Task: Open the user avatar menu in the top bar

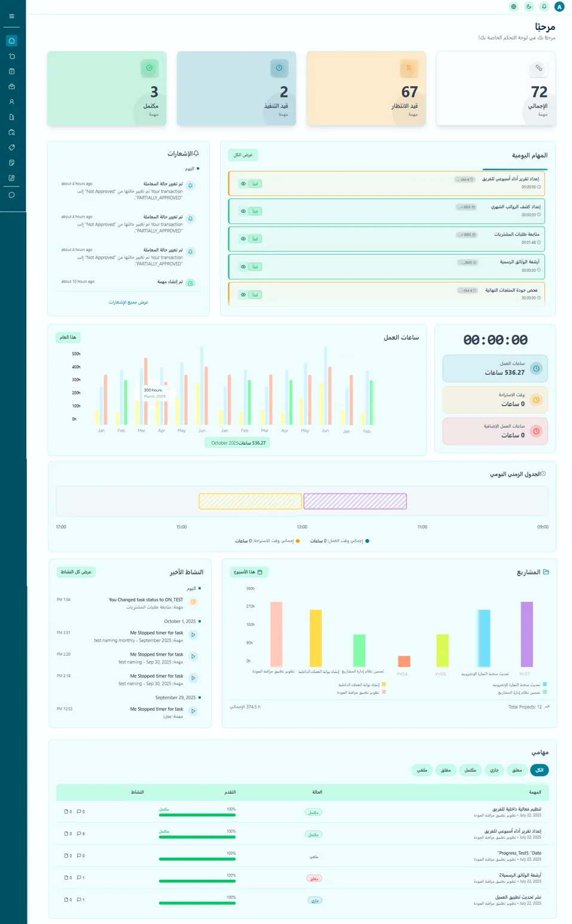Action: pos(559,7)
